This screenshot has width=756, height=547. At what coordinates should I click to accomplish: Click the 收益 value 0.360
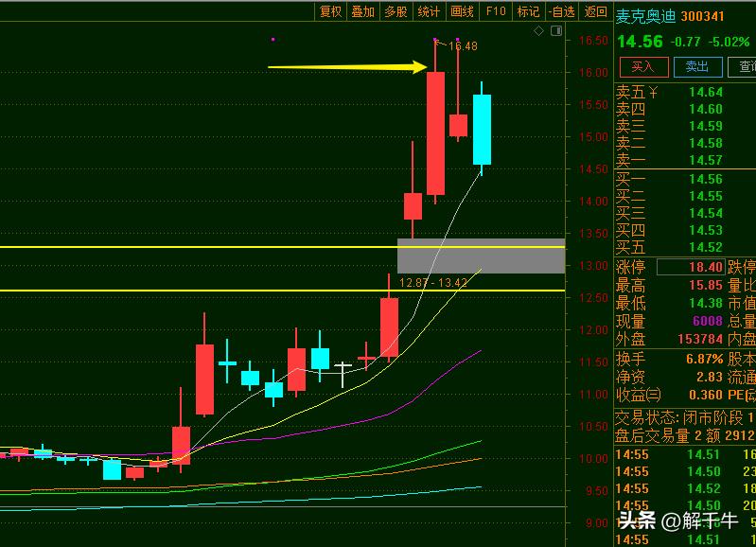[706, 395]
